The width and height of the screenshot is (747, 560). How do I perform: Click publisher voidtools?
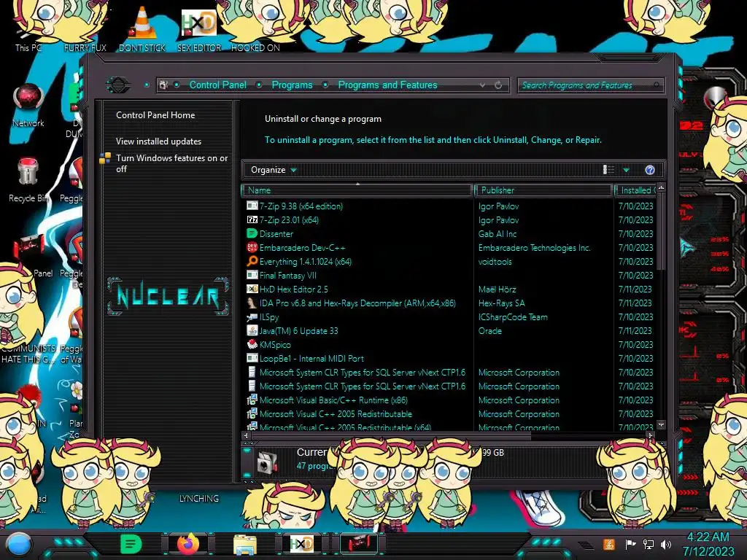[x=495, y=262]
